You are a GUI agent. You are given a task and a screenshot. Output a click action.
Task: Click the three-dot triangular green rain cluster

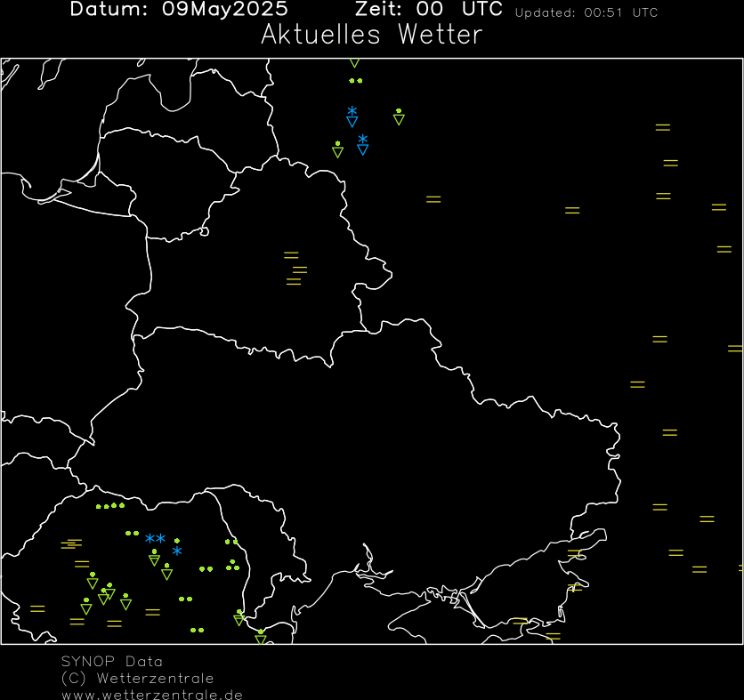pyautogui.click(x=232, y=566)
